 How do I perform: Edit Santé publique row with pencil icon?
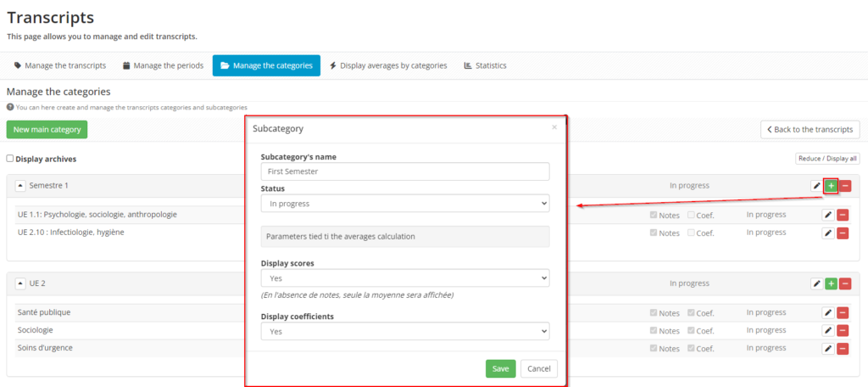pyautogui.click(x=828, y=313)
